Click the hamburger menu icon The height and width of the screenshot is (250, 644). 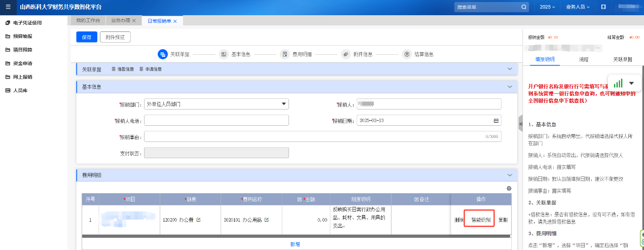click(x=8, y=7)
